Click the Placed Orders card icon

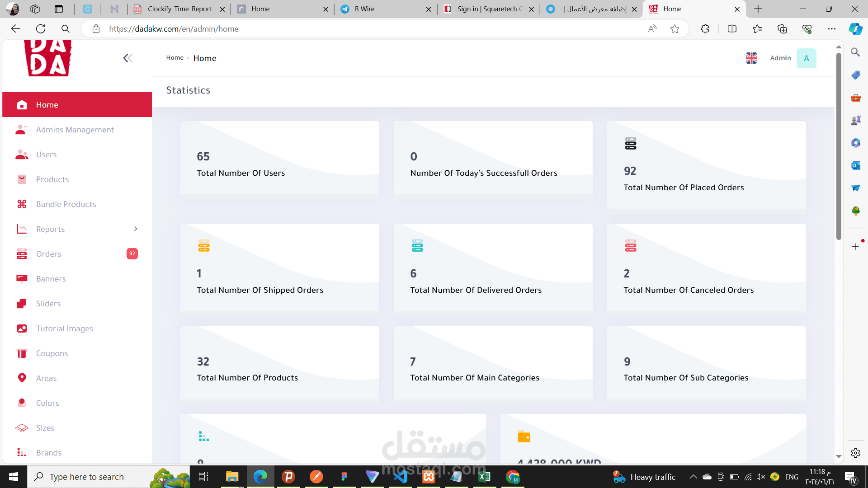[630, 144]
